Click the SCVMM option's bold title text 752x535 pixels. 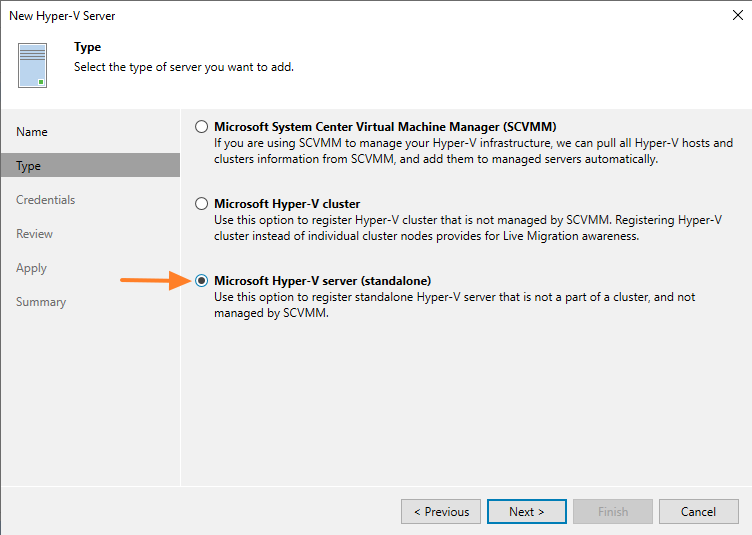385,127
